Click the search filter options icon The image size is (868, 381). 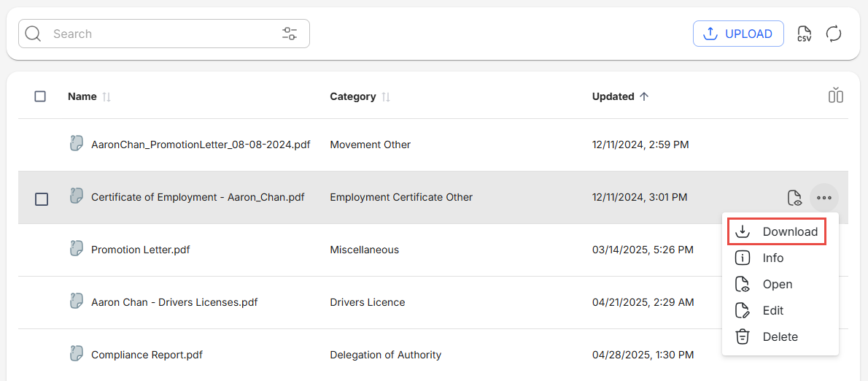(290, 34)
